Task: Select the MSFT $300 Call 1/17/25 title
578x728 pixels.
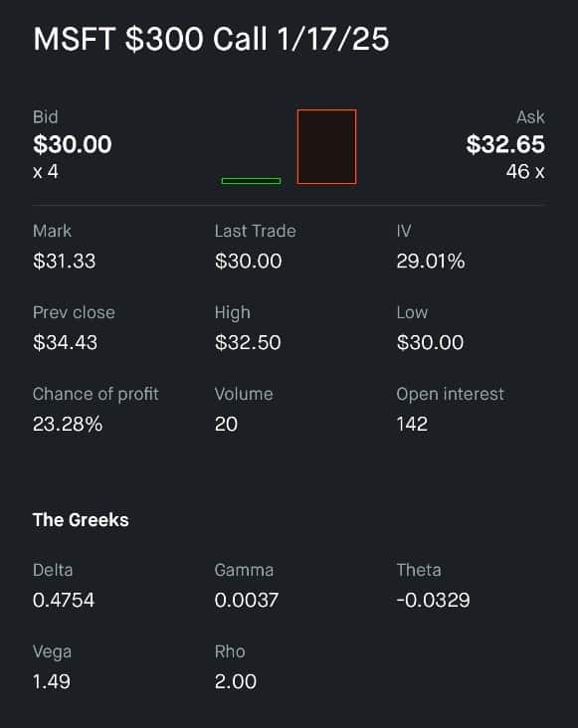Action: click(211, 39)
